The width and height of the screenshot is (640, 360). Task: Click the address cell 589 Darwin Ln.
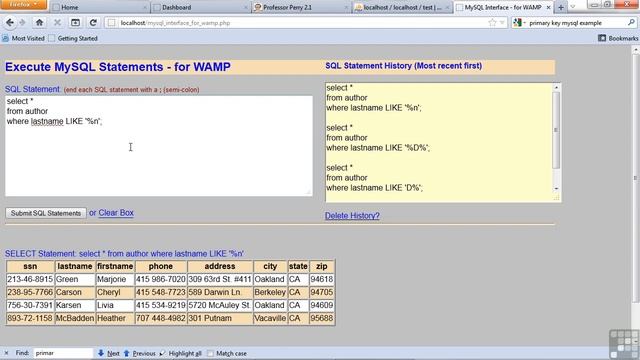(220, 292)
